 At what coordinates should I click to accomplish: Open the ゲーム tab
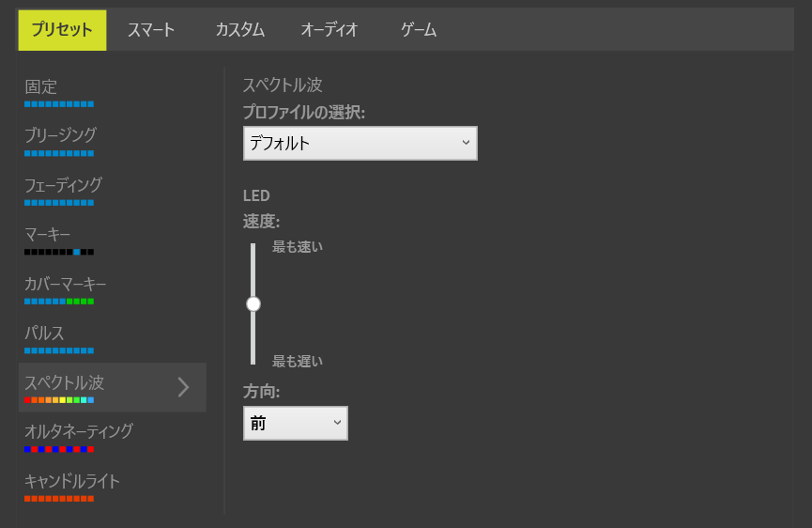(x=419, y=30)
